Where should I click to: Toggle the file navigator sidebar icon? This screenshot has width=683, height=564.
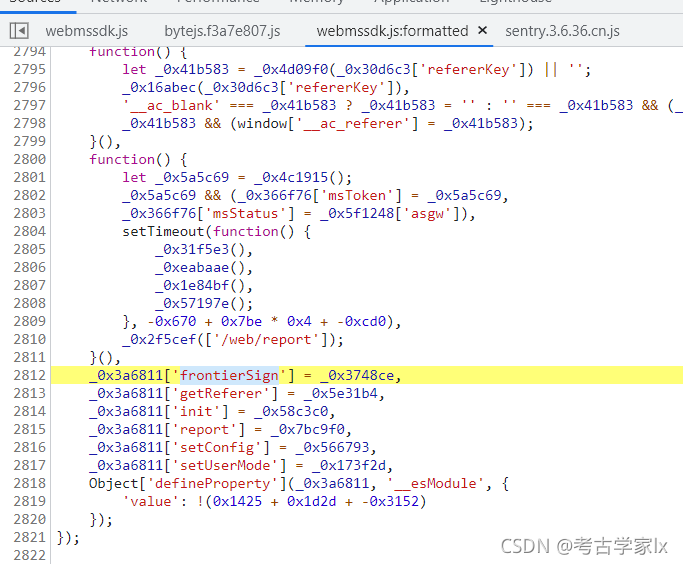pos(19,31)
